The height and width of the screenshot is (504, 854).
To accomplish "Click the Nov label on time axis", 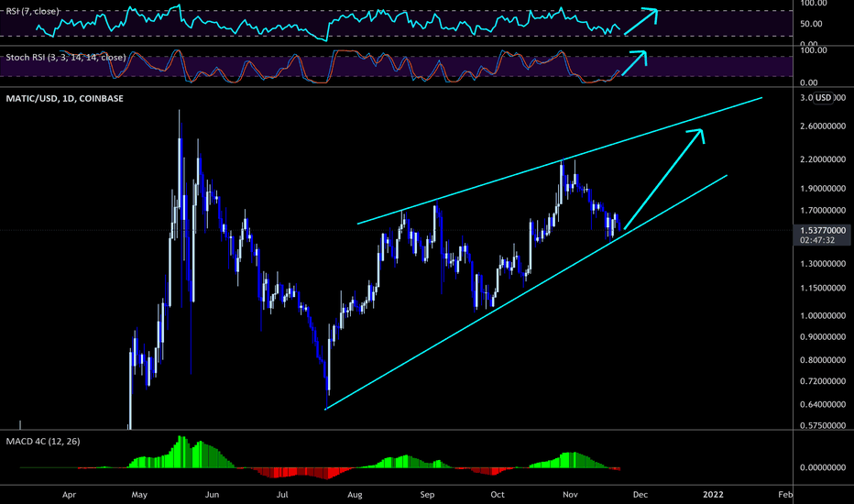I will point(570,495).
